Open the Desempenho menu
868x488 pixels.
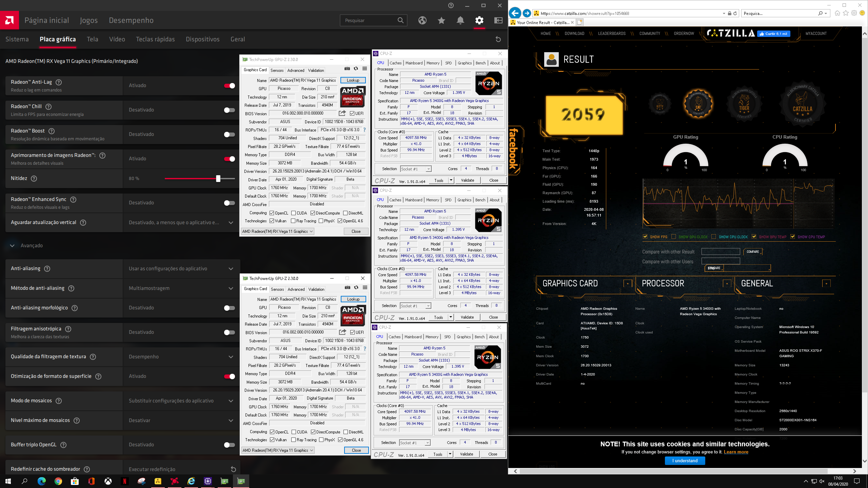click(x=131, y=20)
